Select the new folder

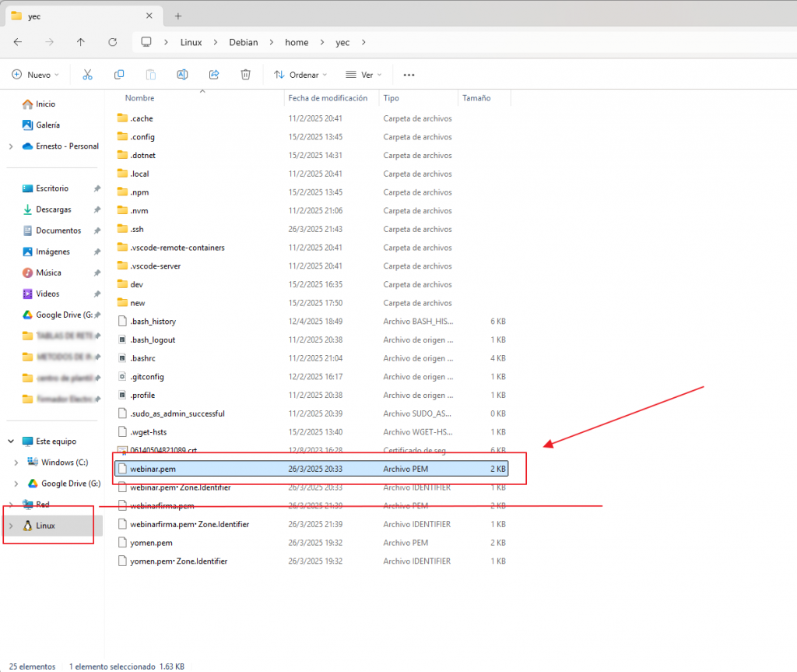point(311,303)
